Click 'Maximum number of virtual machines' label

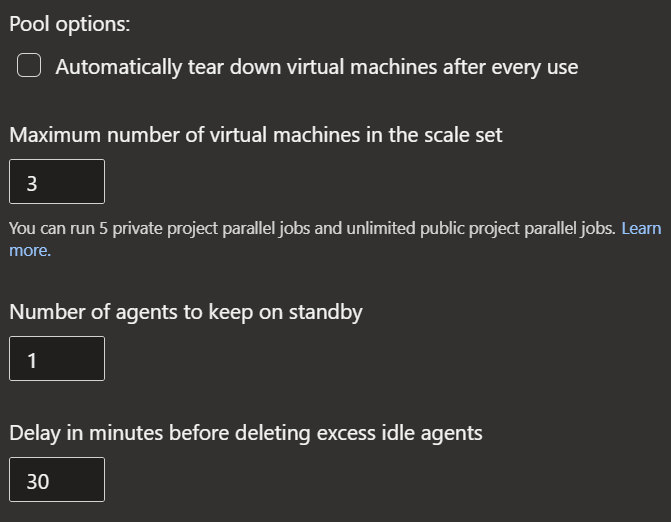click(256, 134)
